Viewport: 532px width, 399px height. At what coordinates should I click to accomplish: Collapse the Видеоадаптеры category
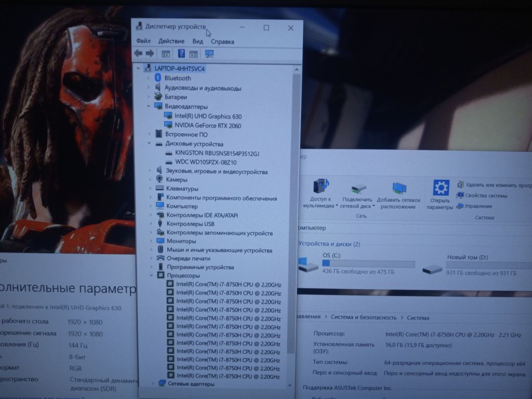149,107
